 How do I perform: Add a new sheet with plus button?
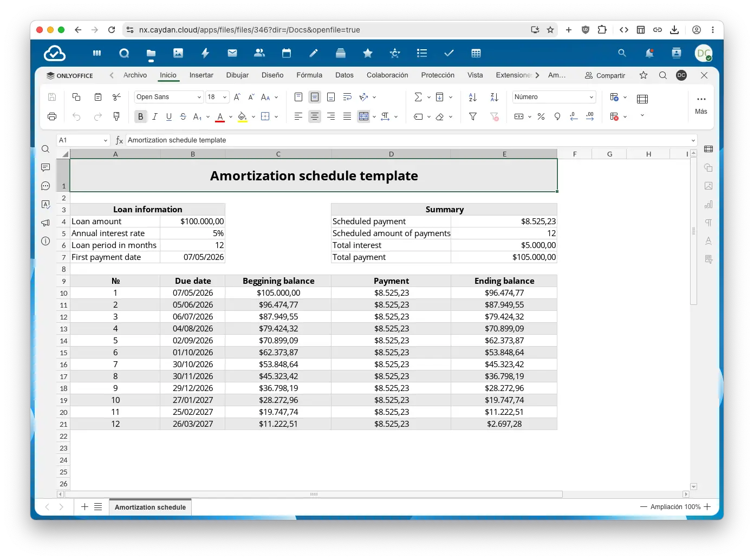point(84,507)
